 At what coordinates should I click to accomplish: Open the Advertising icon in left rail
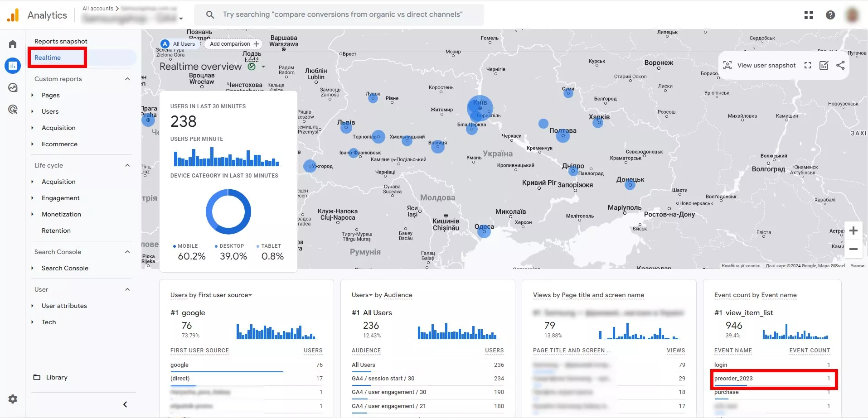[x=13, y=109]
